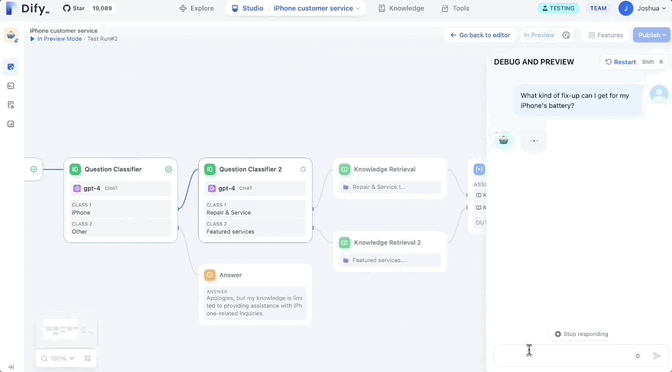672x372 pixels.
Task: Open the Publish dropdown
Action: tap(651, 35)
